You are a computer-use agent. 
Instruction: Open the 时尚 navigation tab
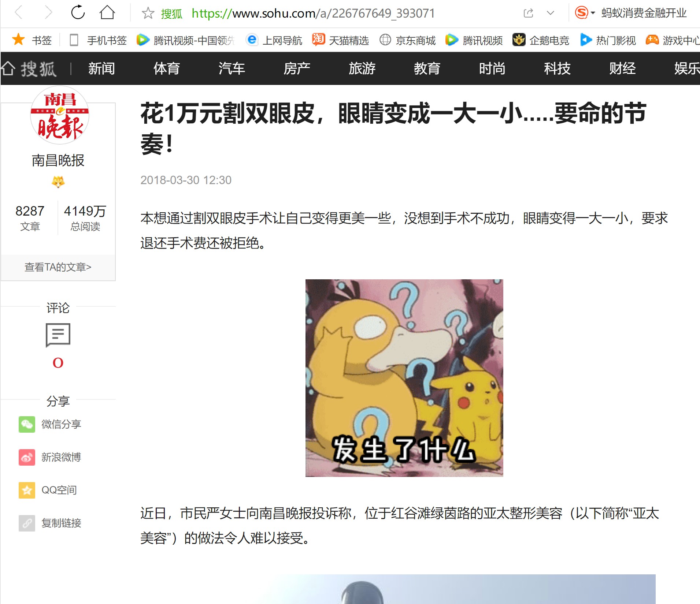[x=492, y=68]
